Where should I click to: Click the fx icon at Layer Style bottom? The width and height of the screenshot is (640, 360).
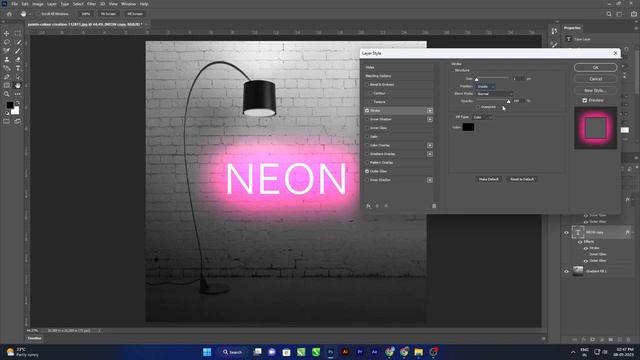[368, 206]
